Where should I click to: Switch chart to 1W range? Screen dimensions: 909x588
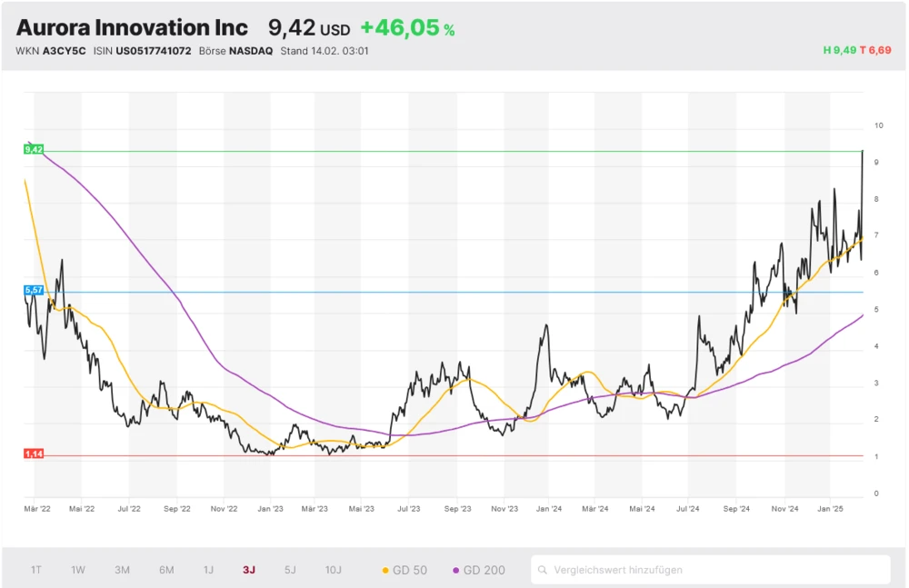click(78, 570)
